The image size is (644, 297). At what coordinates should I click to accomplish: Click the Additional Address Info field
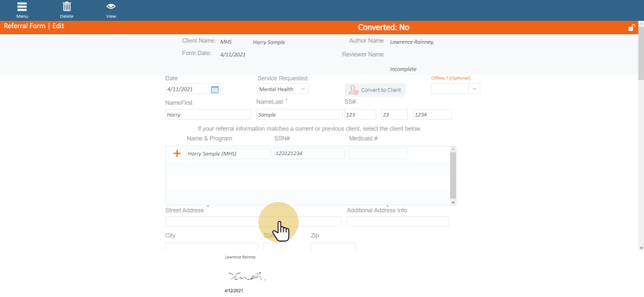[398, 222]
